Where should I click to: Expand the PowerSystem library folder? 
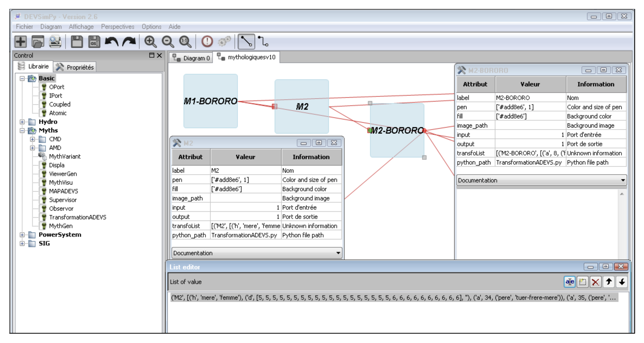tap(22, 235)
